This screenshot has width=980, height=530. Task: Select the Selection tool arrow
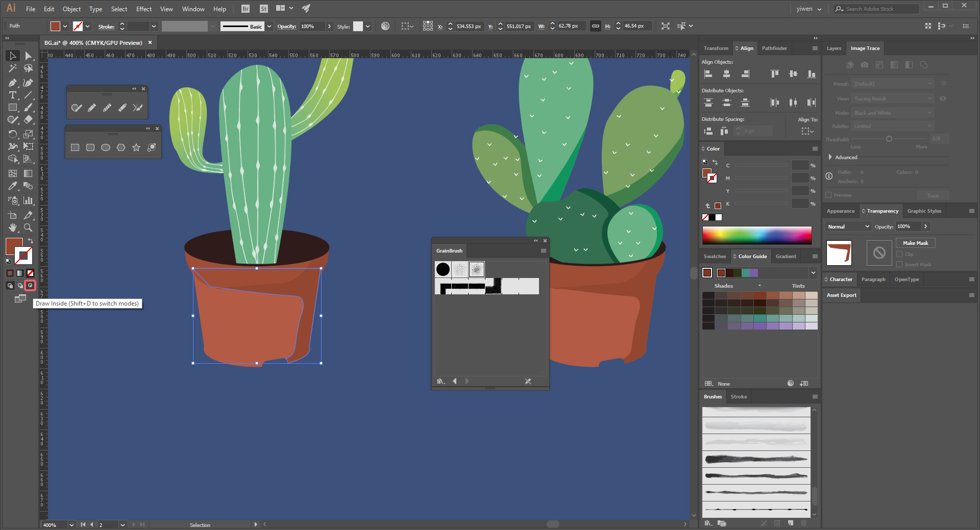(13, 56)
